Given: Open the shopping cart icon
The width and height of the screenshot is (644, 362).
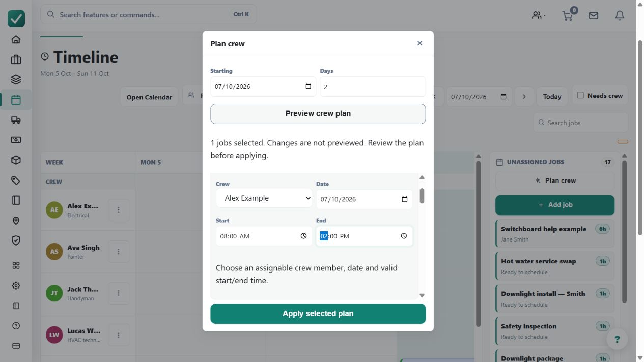Looking at the screenshot, I should click(568, 15).
